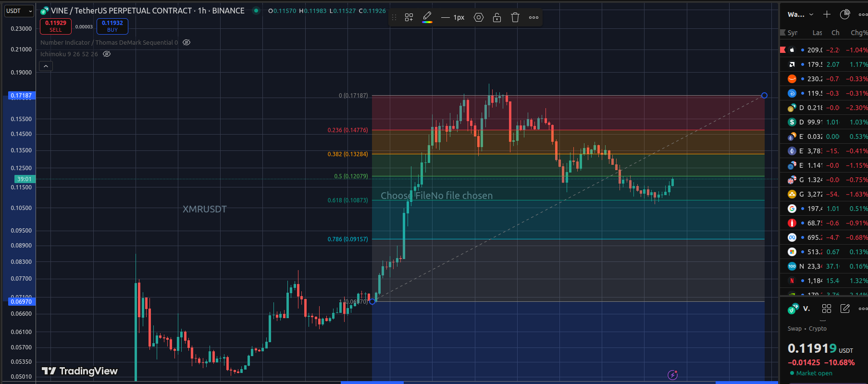
Task: Open the watchlist more options menu
Action: pyautogui.click(x=863, y=14)
